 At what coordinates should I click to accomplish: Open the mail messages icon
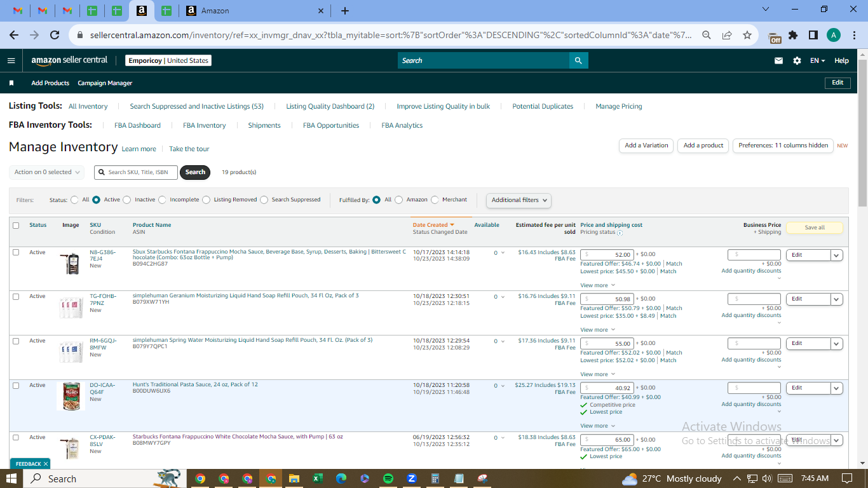[778, 60]
